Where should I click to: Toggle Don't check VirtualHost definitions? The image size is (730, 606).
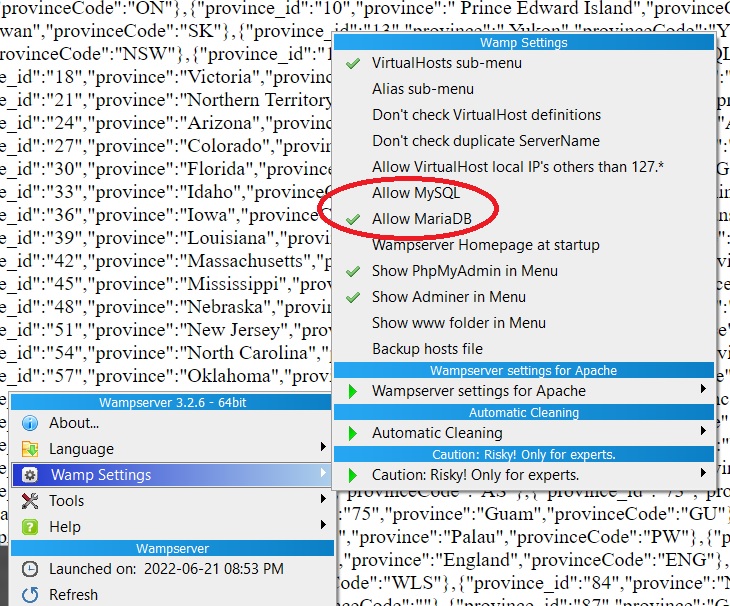524,115
